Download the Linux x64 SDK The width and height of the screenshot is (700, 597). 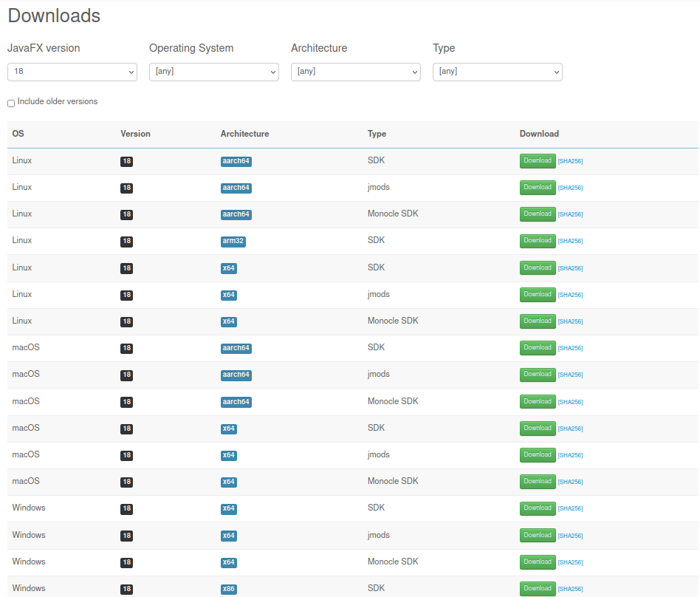pos(538,267)
